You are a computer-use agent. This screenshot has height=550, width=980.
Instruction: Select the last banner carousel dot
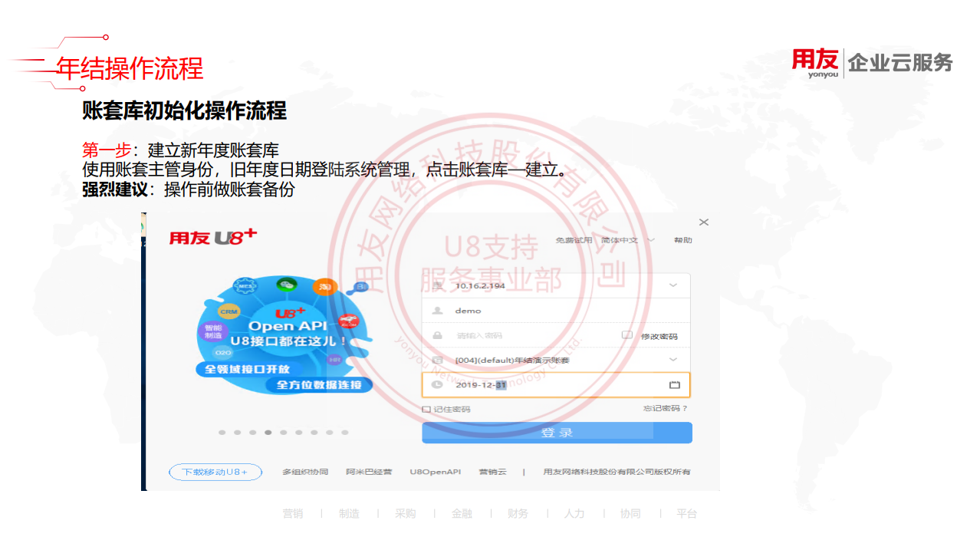(345, 433)
